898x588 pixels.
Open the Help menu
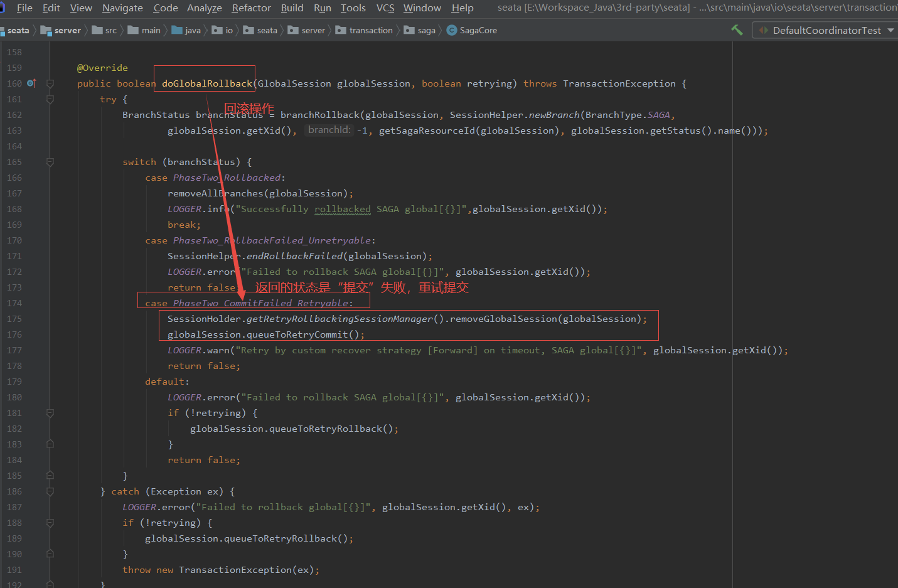462,8
